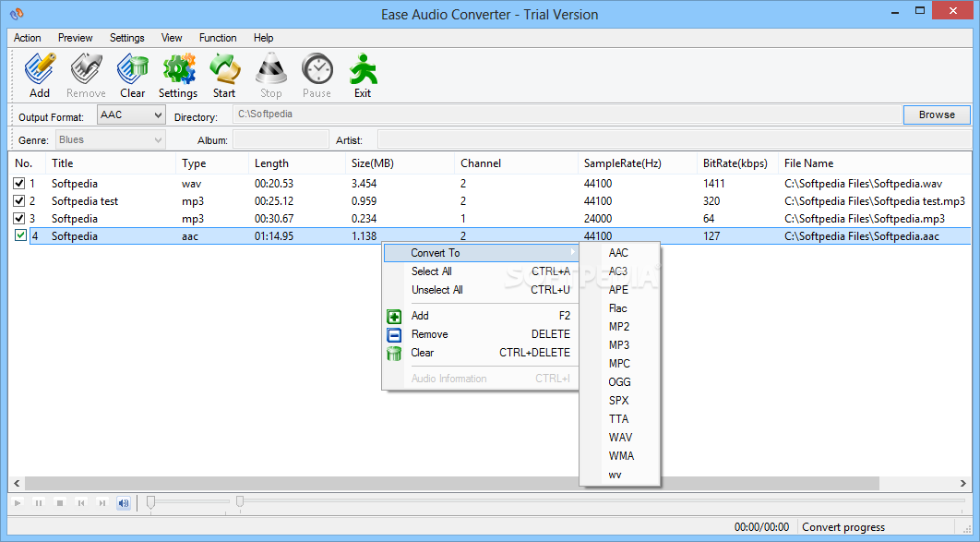Choose Remove DELETE in context menu
The width and height of the screenshot is (980, 542).
(x=482, y=334)
